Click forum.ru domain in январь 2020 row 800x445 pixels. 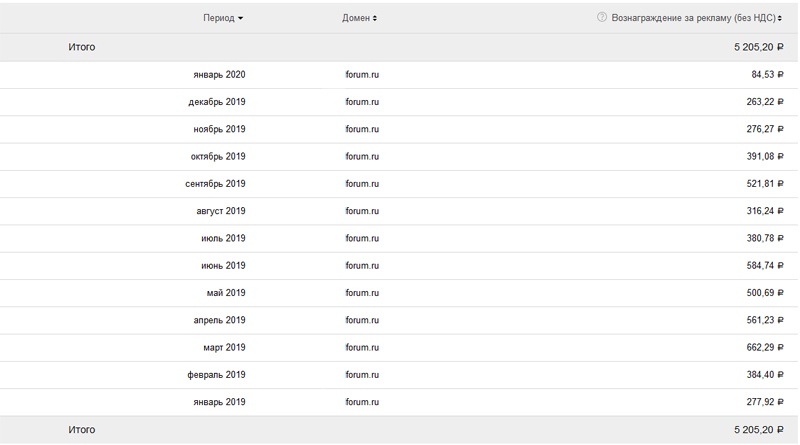[x=361, y=75]
